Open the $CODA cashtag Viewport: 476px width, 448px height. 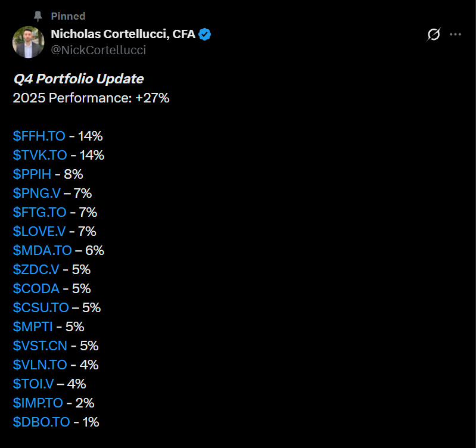click(x=36, y=288)
